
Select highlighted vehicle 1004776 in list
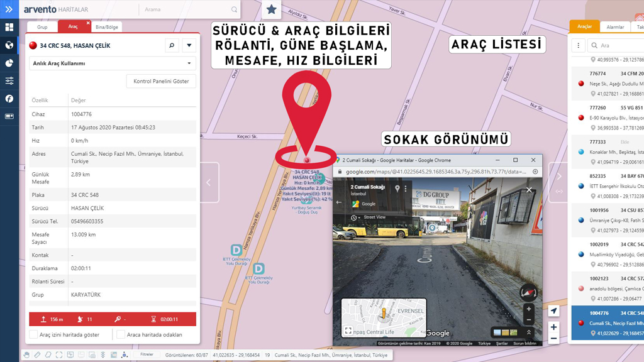(x=608, y=322)
